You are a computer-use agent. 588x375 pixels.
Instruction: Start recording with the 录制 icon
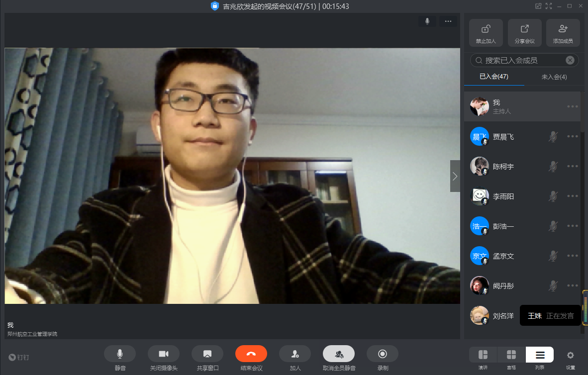click(382, 354)
